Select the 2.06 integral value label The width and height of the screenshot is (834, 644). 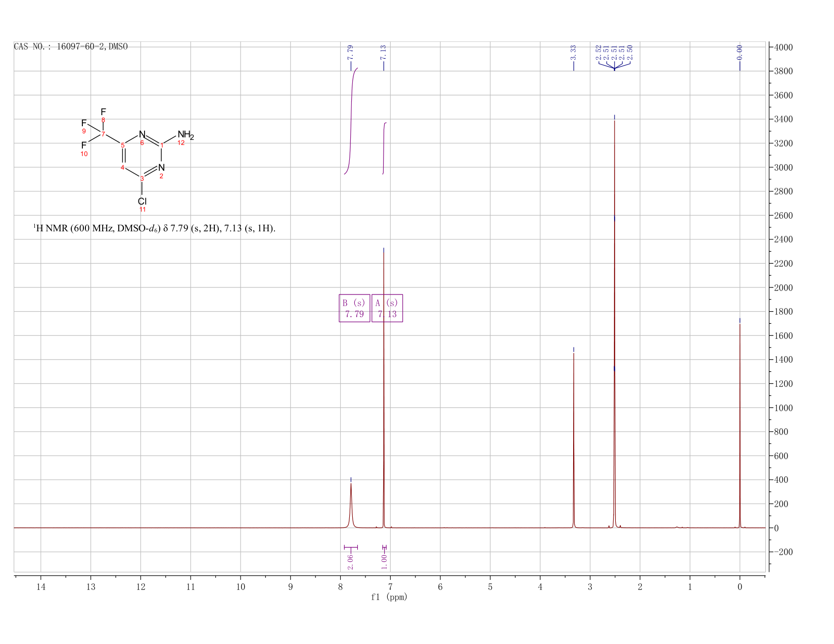coord(351,561)
